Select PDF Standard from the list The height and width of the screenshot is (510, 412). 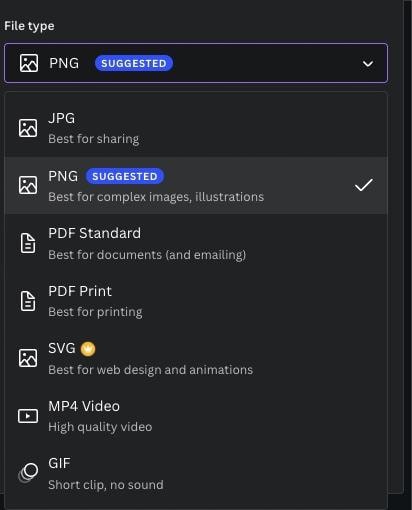tap(196, 243)
